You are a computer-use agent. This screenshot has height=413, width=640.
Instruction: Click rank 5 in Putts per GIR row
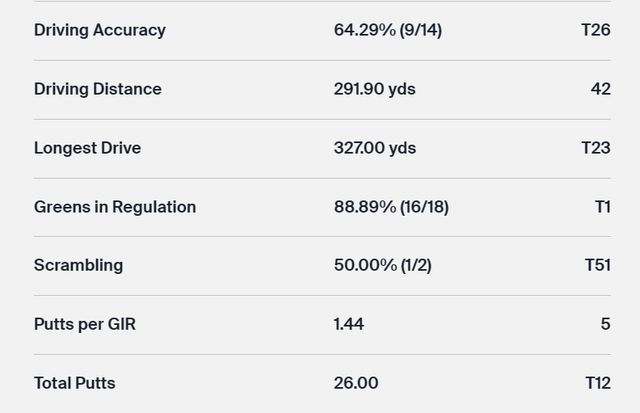pos(605,324)
